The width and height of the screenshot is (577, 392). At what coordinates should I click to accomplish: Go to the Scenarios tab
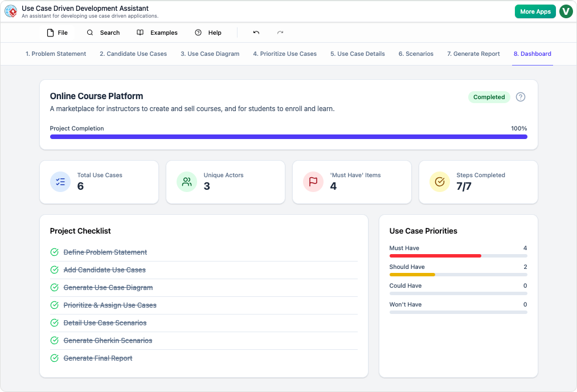[x=416, y=54]
